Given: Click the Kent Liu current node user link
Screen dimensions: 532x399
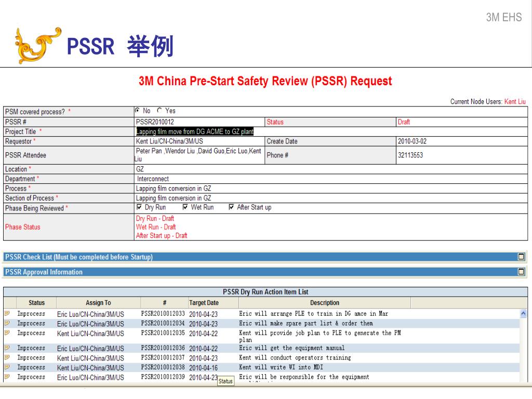Looking at the screenshot, I should coord(515,101).
